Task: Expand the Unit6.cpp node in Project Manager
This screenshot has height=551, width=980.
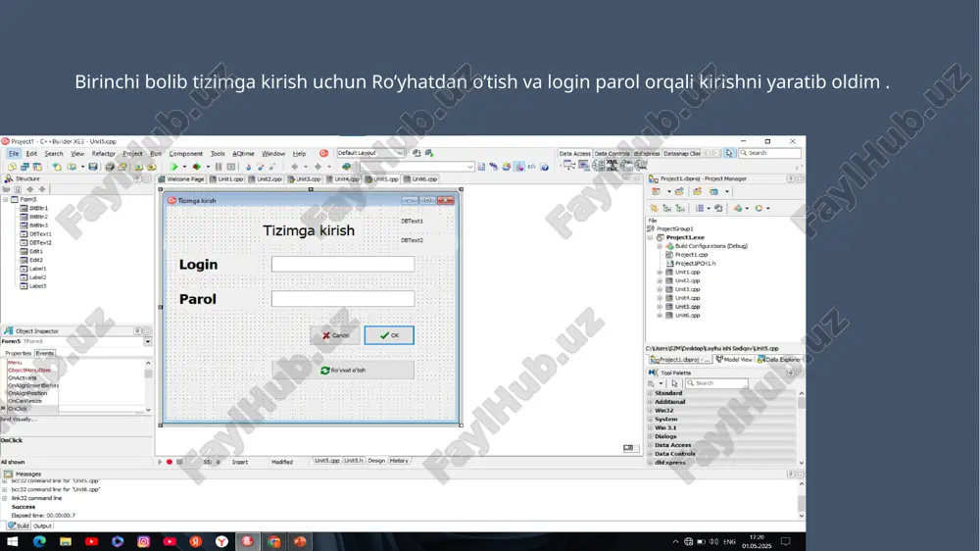Action: pos(660,316)
